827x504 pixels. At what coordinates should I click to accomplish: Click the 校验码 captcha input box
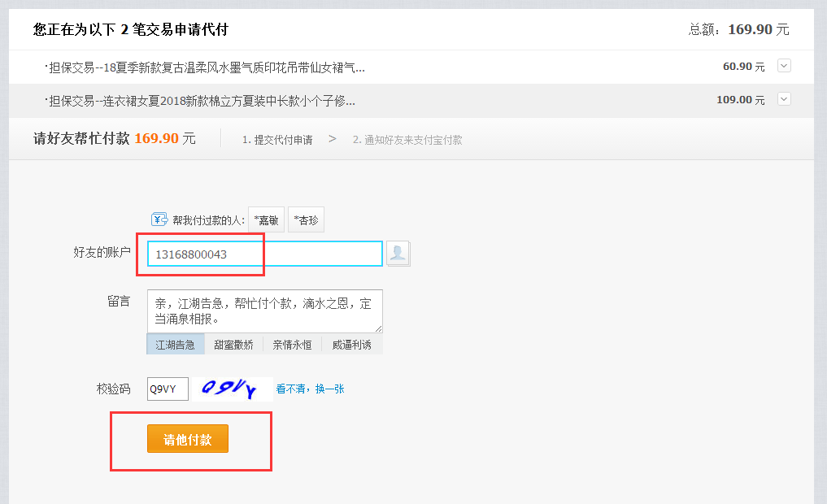click(x=168, y=389)
